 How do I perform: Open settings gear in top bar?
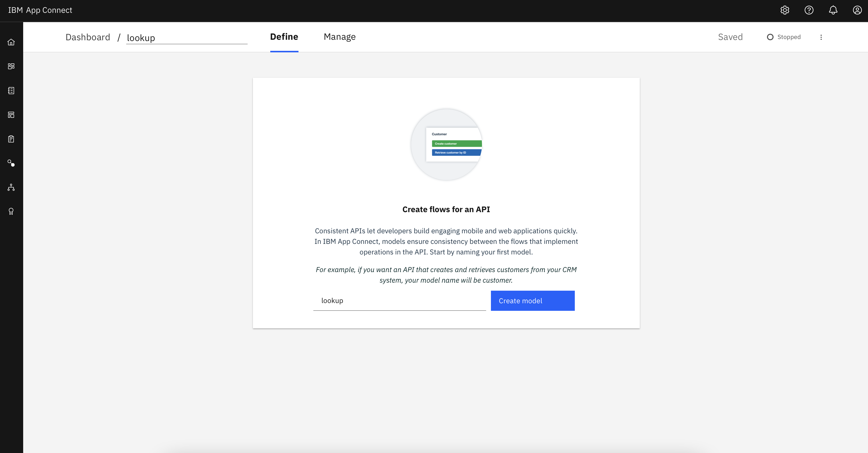pos(785,10)
